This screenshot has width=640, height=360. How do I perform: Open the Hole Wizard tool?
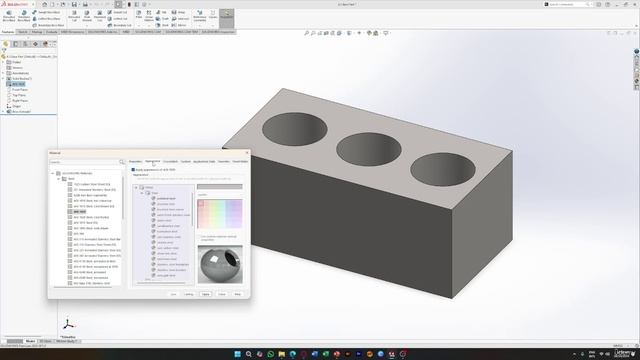(x=87, y=16)
